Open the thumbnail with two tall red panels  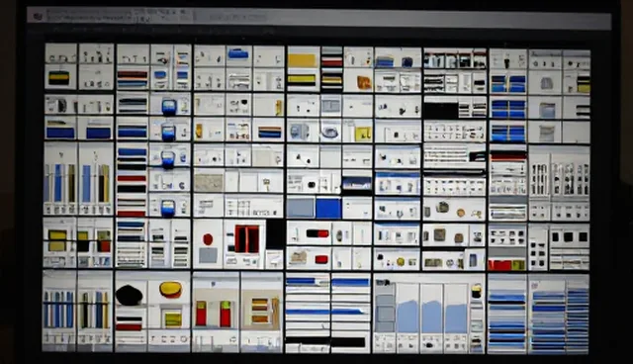click(x=246, y=239)
